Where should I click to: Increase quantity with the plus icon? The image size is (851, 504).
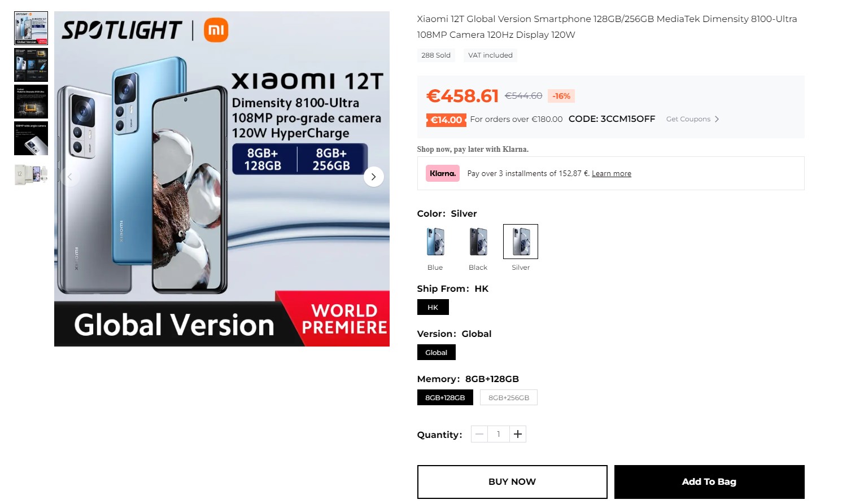click(x=518, y=434)
